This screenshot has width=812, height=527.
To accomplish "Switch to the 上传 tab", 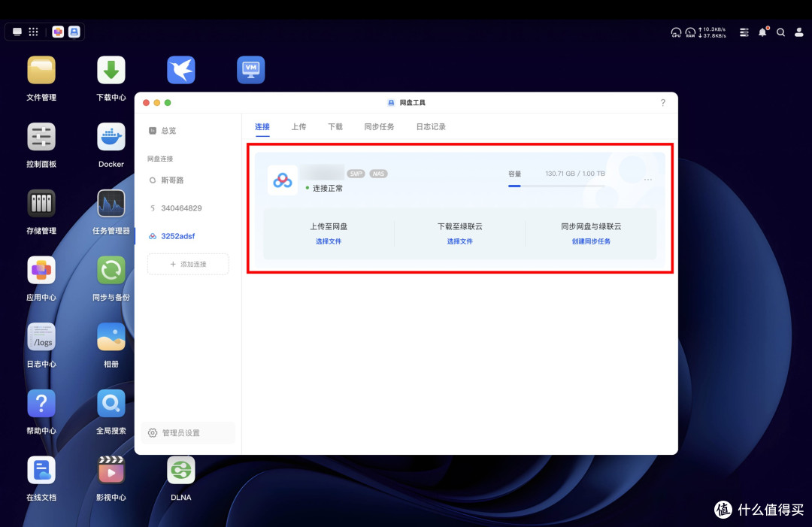I will click(298, 127).
